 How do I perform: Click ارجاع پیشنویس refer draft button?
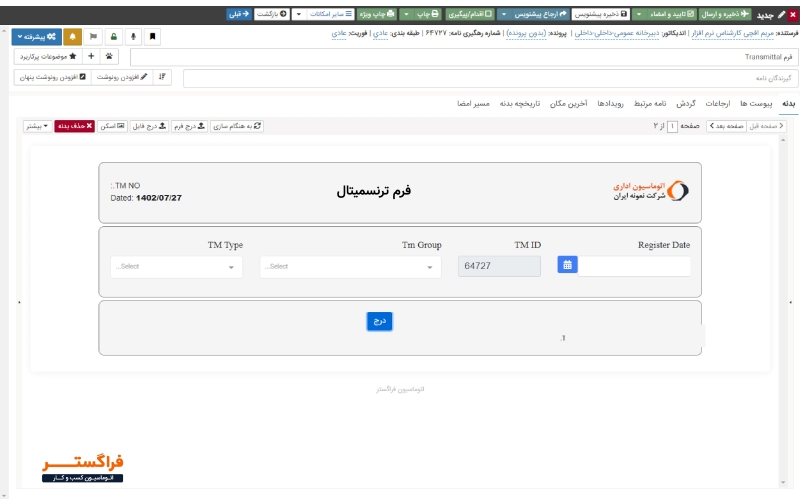[x=540, y=14]
